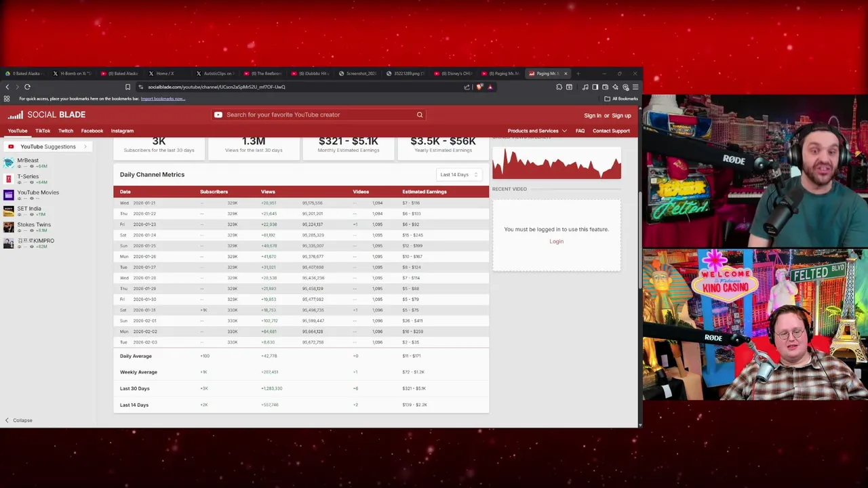Switch to the YouTube platform tab
This screenshot has width=868, height=488.
[18, 131]
